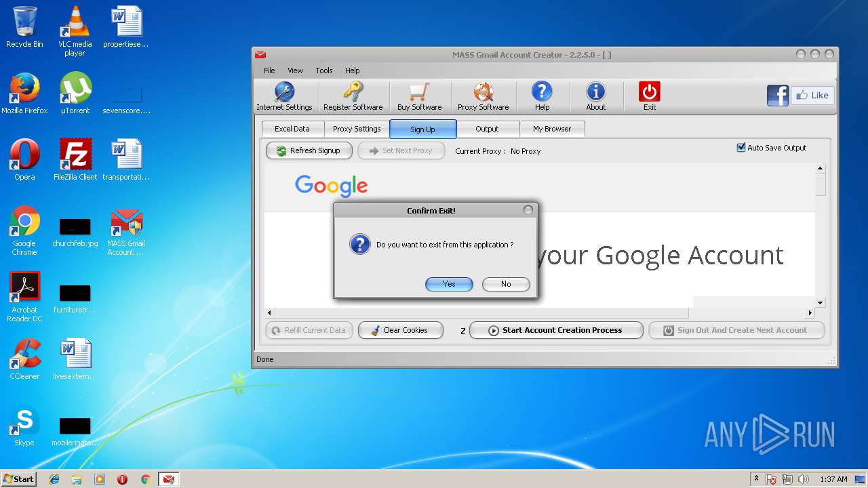Click the volume speaker tray icon
Viewport: 868px width, 488px height.
tap(804, 479)
